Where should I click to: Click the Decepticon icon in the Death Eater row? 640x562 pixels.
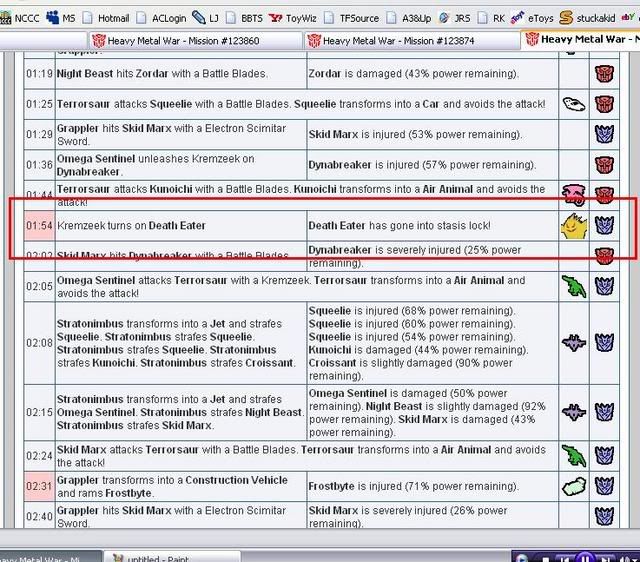coord(604,226)
